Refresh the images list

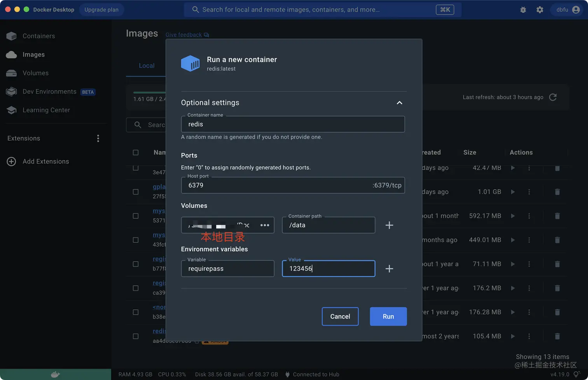point(553,97)
